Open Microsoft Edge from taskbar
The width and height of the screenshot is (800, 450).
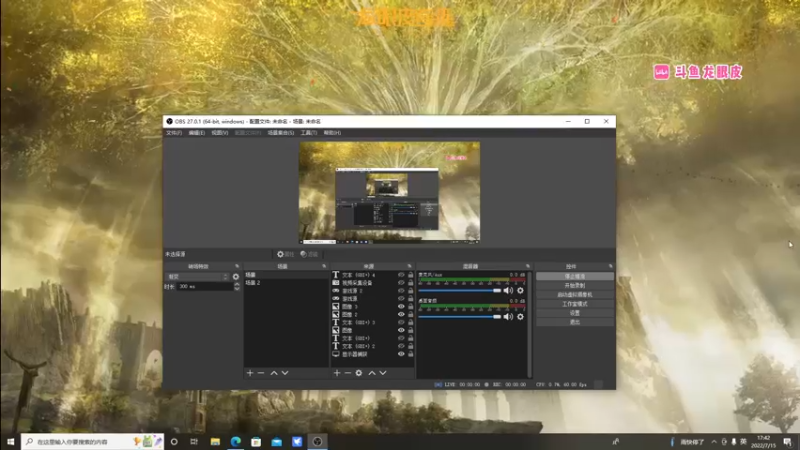[x=236, y=442]
